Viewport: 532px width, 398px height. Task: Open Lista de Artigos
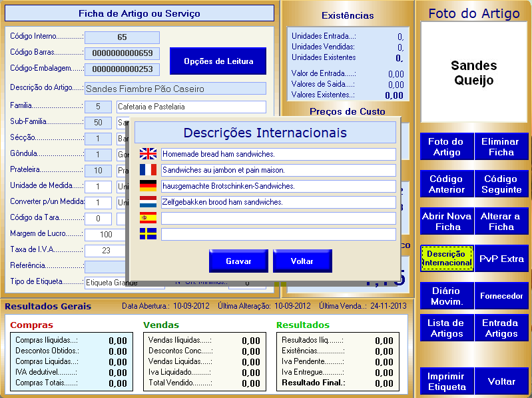coord(446,328)
